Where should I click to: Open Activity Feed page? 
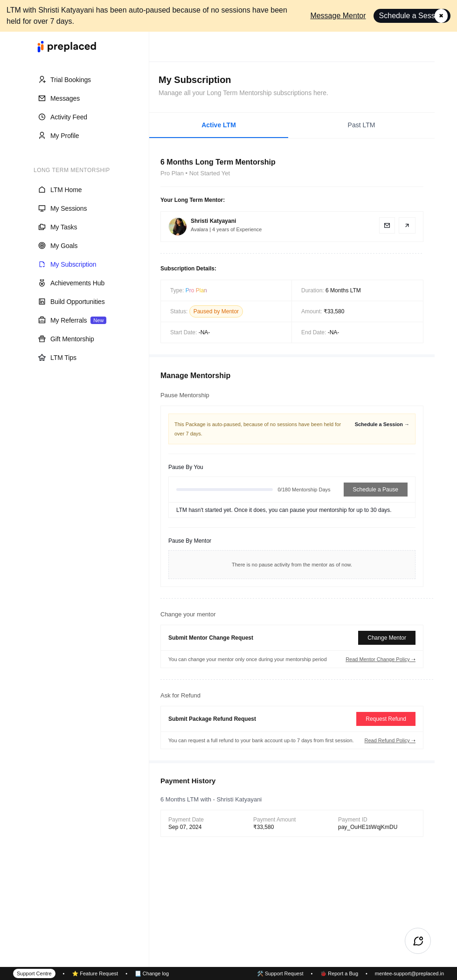tap(69, 117)
